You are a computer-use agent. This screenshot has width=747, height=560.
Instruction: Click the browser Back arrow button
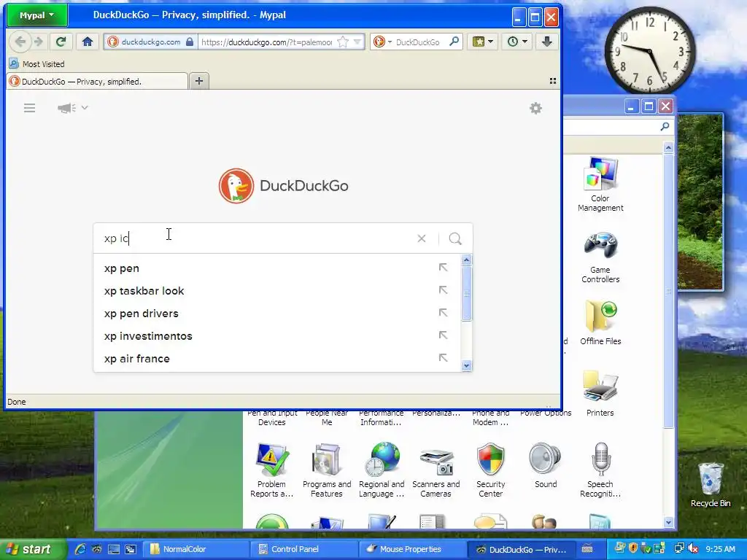20,42
